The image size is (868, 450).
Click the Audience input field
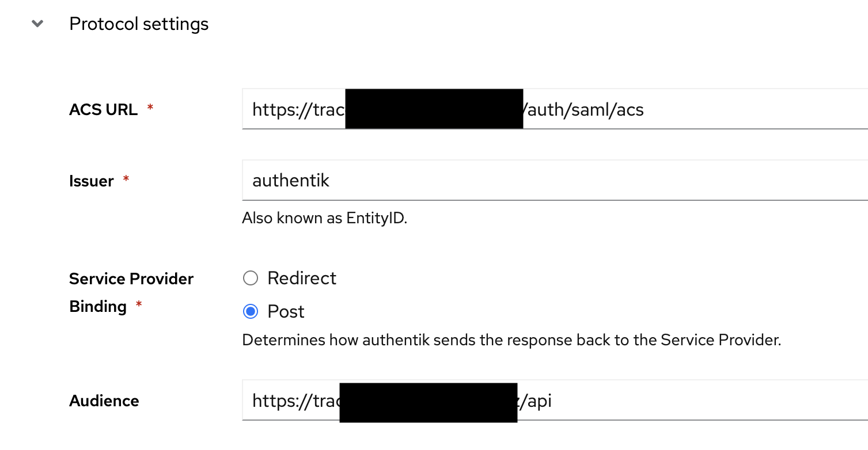coord(634,401)
